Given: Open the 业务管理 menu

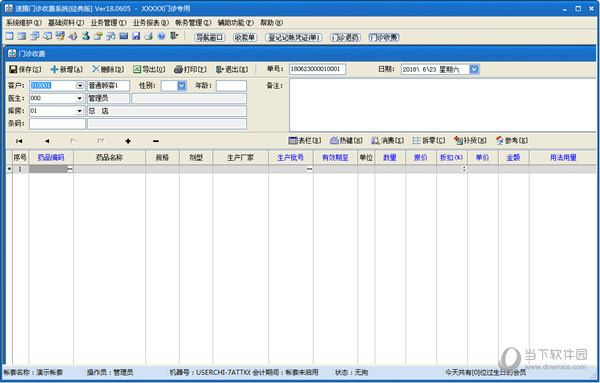Looking at the screenshot, I should pyautogui.click(x=108, y=23).
